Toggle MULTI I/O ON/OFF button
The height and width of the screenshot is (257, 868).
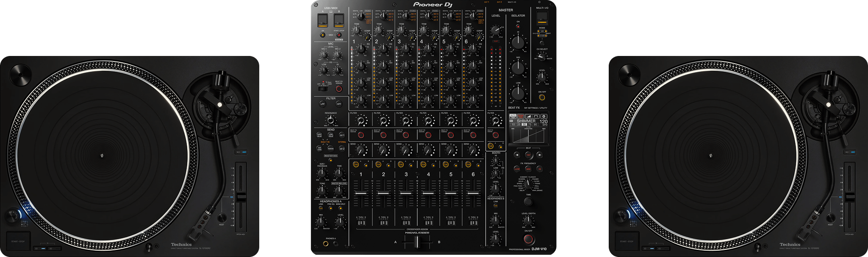click(542, 97)
